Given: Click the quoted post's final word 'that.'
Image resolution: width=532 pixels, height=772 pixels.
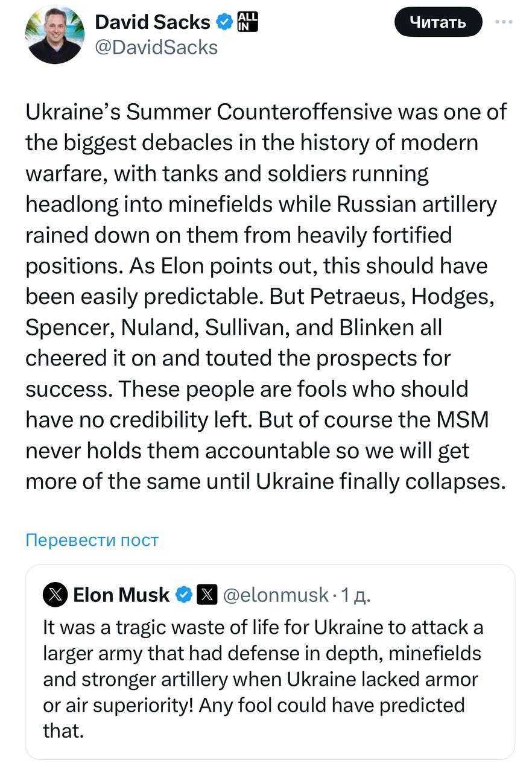Looking at the screenshot, I should (62, 732).
